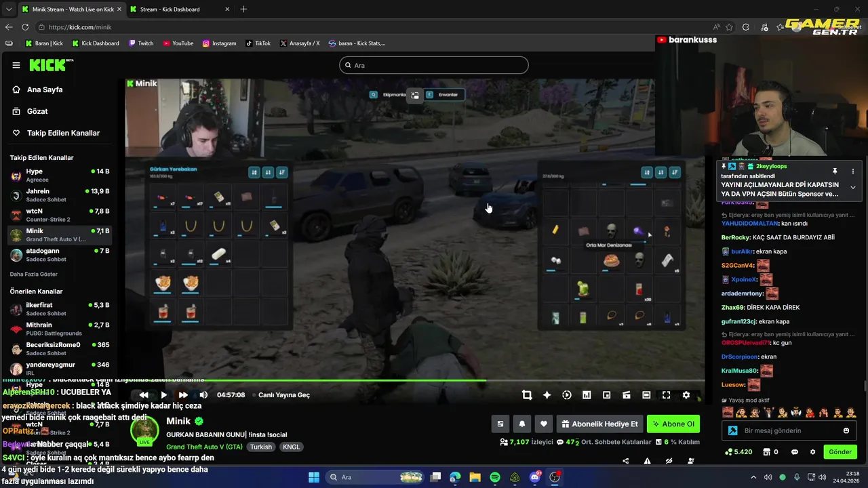Click the stream progress bar
868x488 pixels.
415,380
